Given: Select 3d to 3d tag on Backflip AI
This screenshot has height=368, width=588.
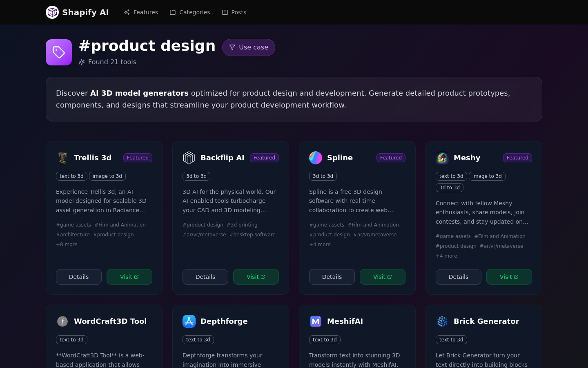Looking at the screenshot, I should click(x=196, y=176).
